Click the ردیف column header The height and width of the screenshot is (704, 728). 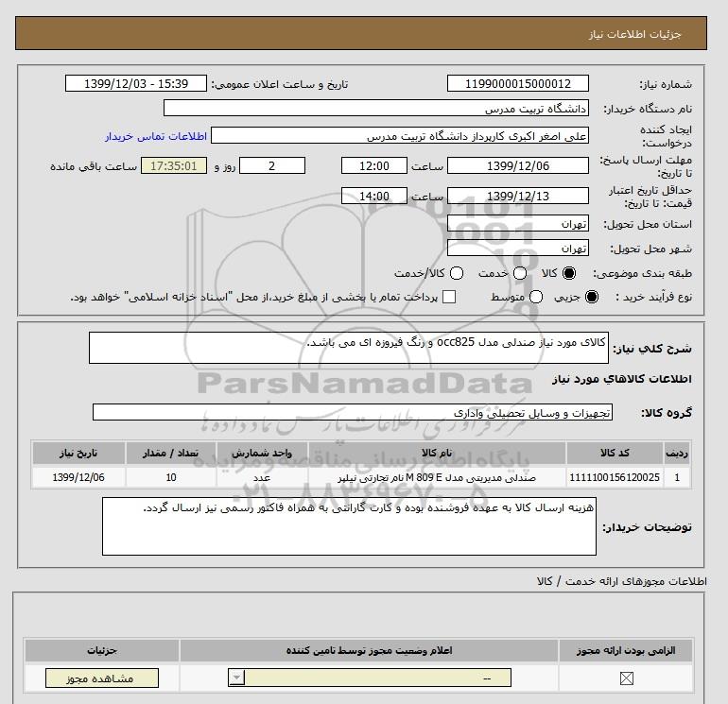coord(677,453)
